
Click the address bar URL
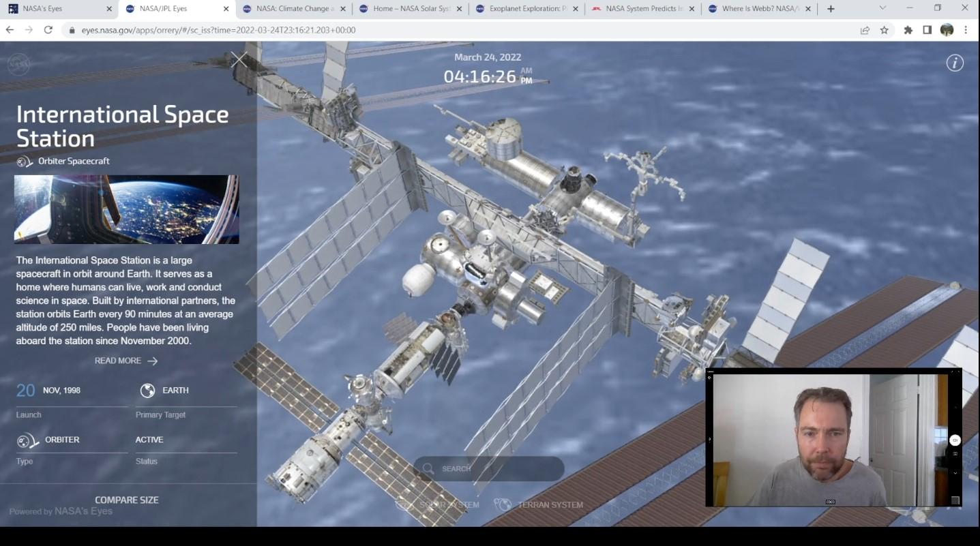pos(218,30)
